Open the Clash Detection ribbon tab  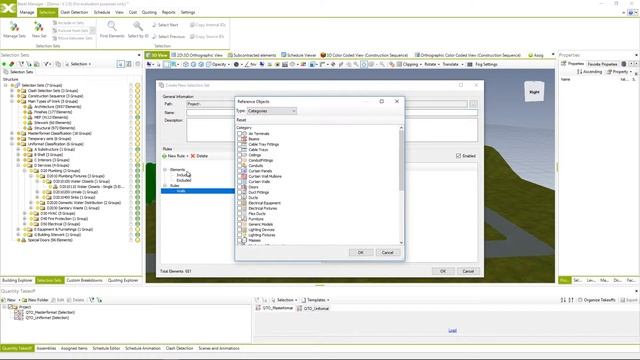74,13
